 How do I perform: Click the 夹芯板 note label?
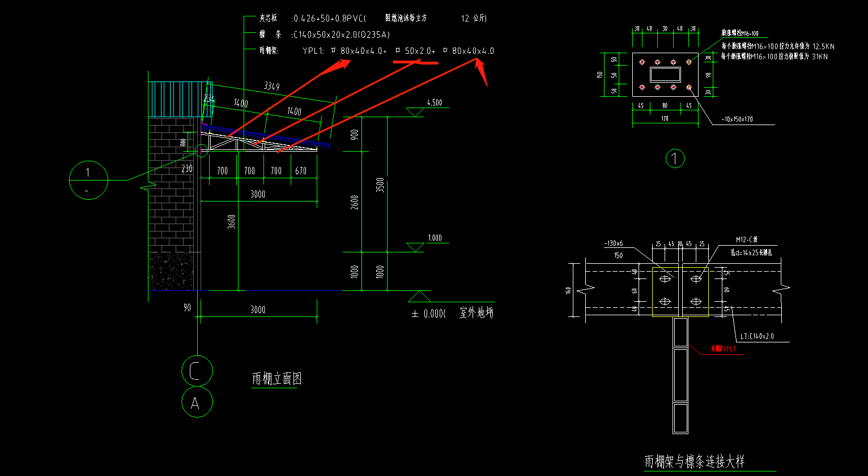268,18
